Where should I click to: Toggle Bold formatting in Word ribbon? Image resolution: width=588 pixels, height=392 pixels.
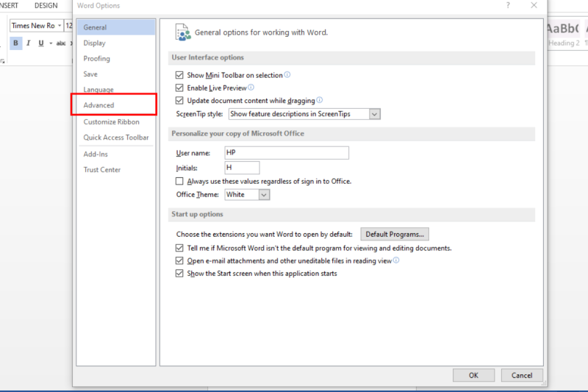[x=15, y=43]
